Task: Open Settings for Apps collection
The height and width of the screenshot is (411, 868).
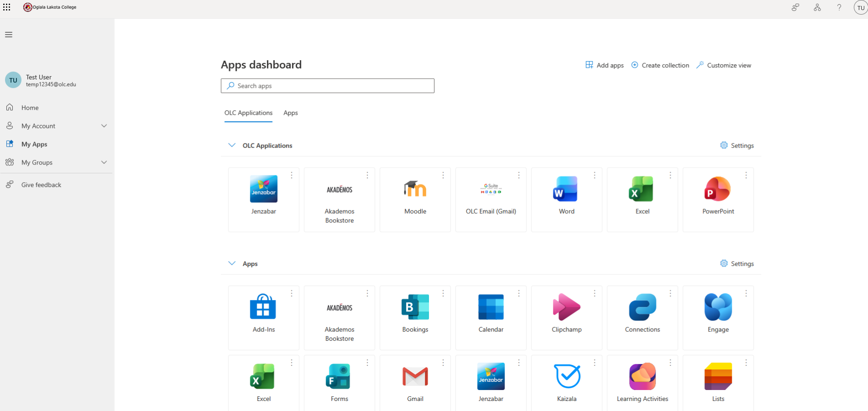Action: 737,263
